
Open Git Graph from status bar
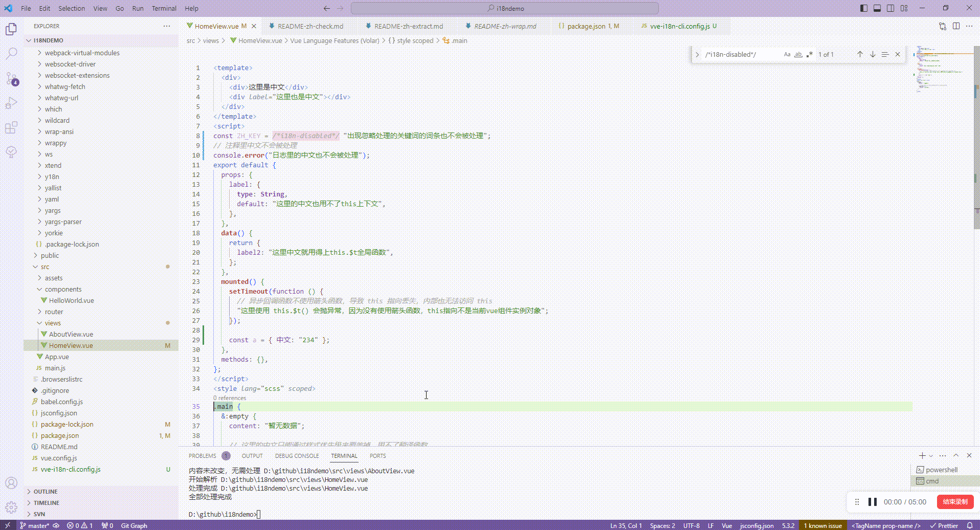click(134, 525)
